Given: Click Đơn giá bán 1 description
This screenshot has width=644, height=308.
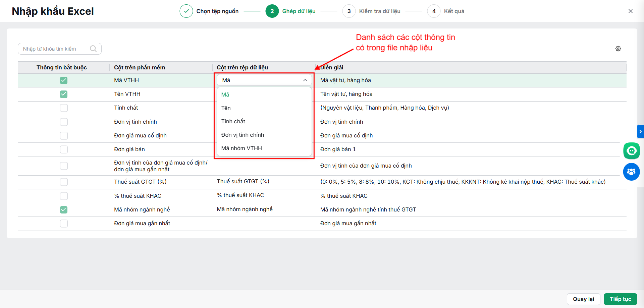Looking at the screenshot, I should tap(338, 149).
